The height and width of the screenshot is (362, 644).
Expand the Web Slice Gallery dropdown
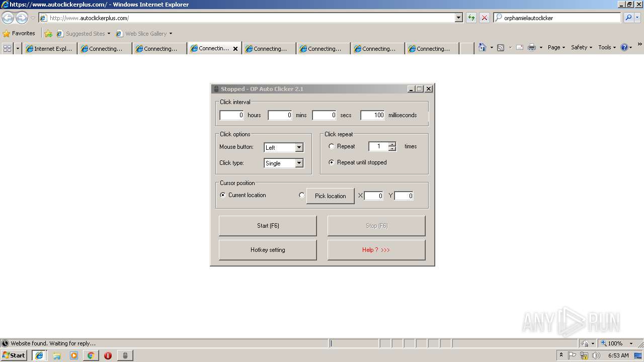(171, 34)
